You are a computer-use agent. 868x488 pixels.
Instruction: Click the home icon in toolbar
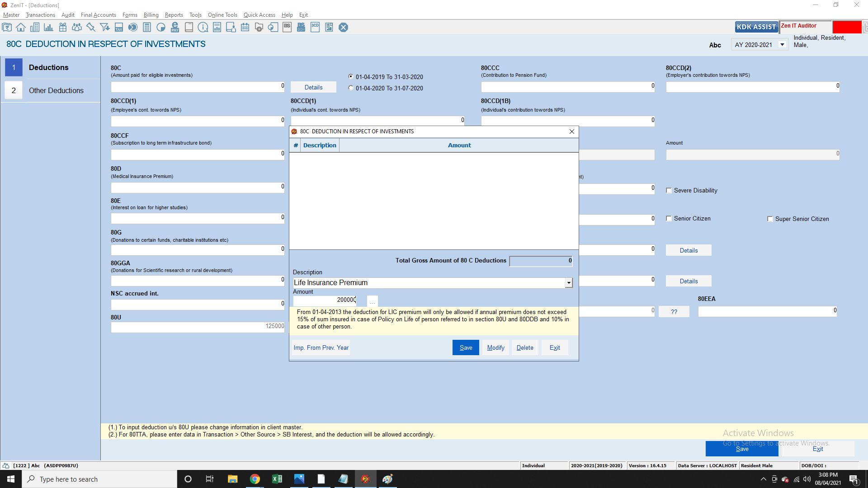(21, 28)
